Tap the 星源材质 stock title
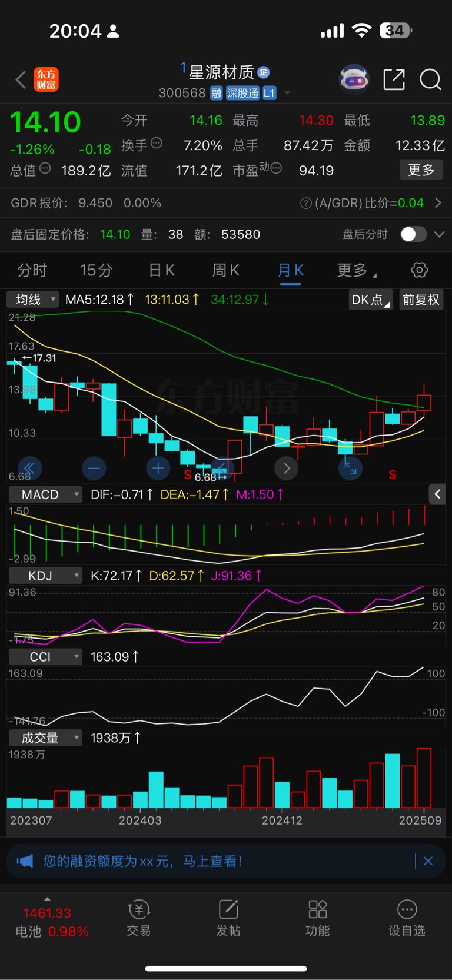The image size is (452, 980). 221,72
